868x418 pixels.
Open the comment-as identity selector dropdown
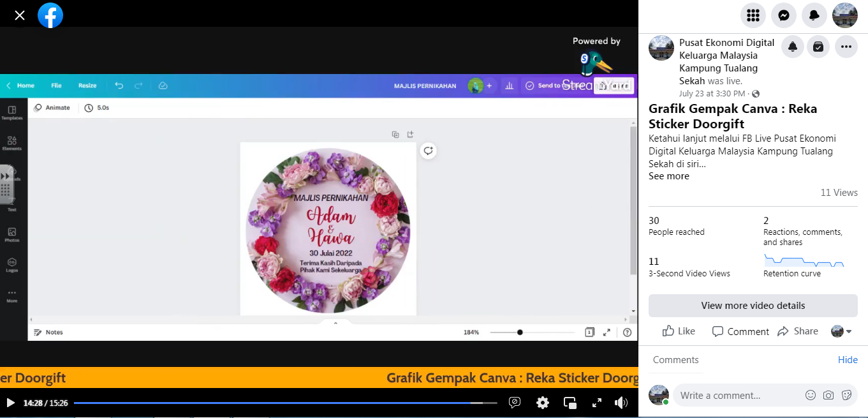coord(842,331)
